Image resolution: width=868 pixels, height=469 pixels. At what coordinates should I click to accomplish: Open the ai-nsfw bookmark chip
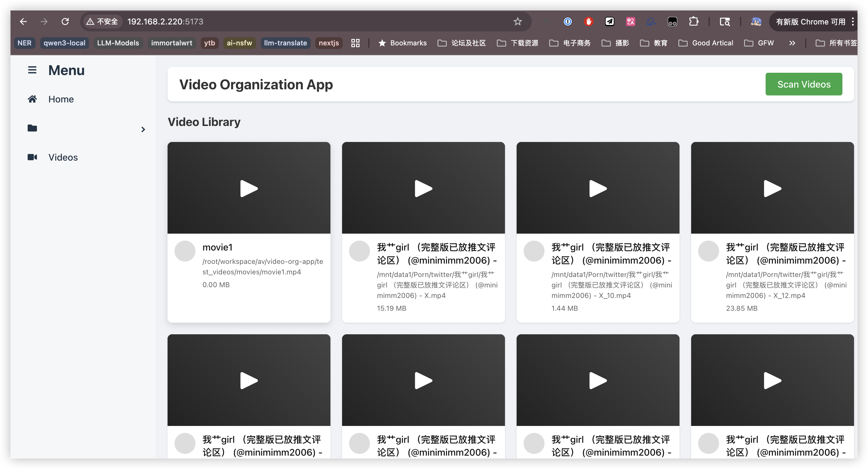[x=239, y=43]
